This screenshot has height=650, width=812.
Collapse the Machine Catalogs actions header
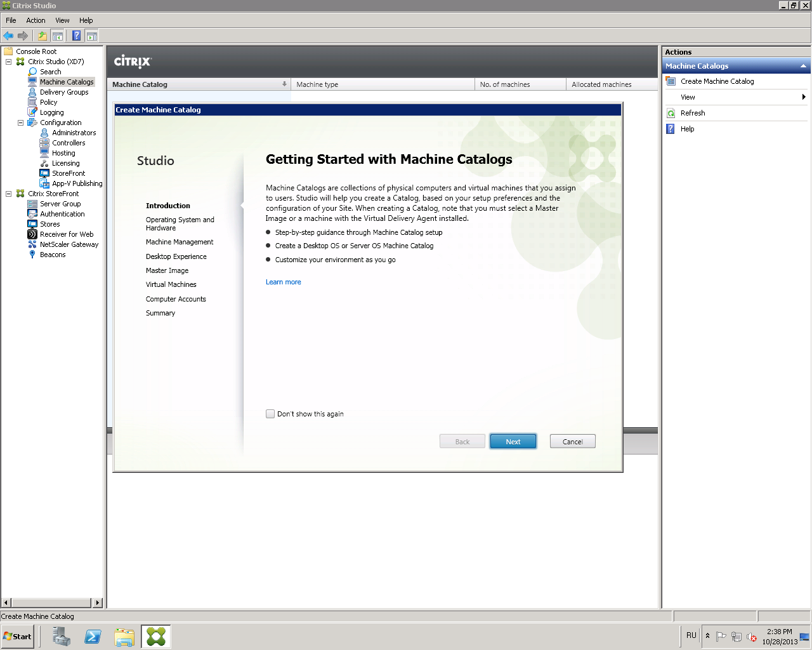click(x=803, y=66)
